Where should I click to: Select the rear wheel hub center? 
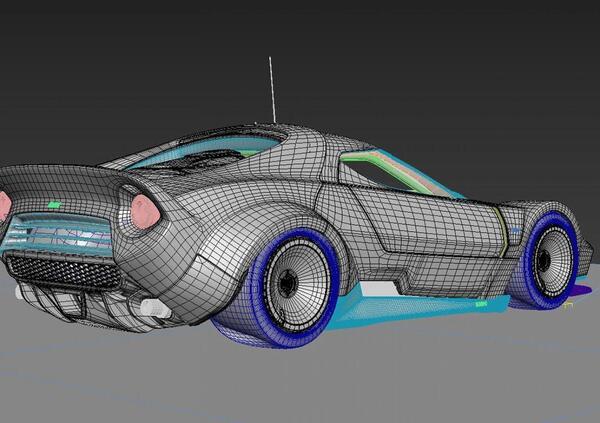289,283
